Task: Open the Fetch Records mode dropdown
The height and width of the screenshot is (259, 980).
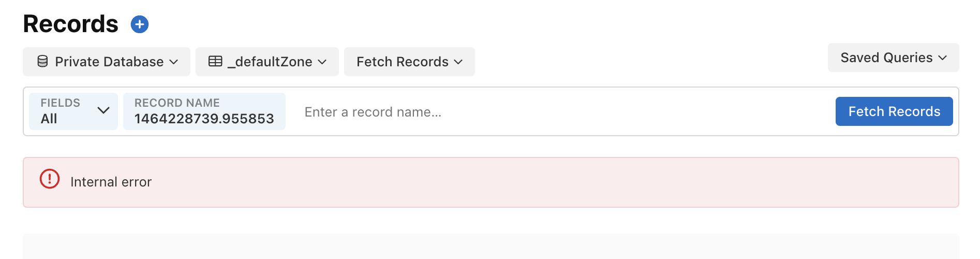Action: (x=409, y=62)
